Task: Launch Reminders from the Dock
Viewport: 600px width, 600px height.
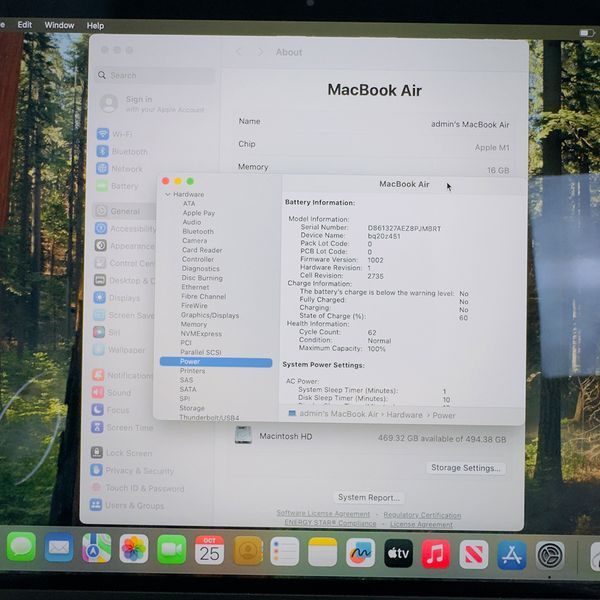Action: click(x=284, y=551)
